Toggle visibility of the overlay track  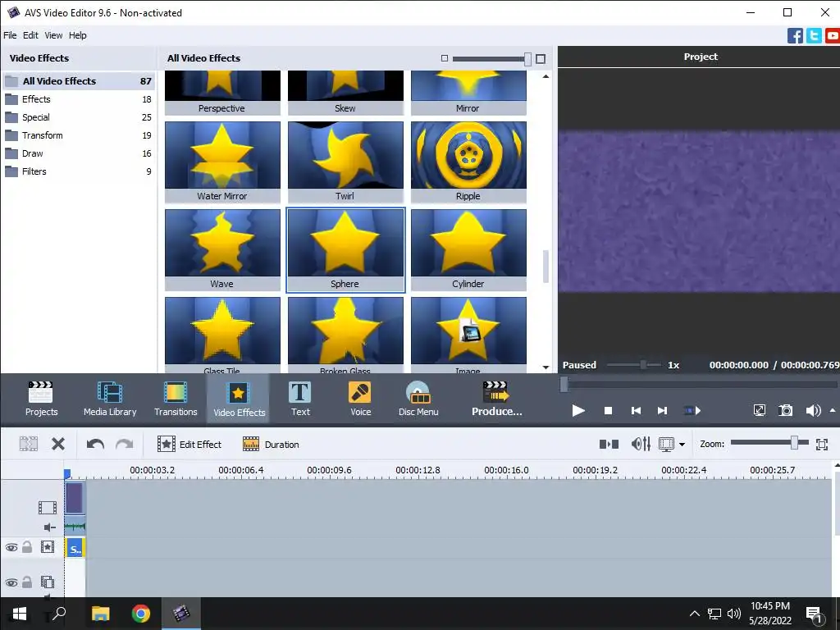pyautogui.click(x=11, y=582)
